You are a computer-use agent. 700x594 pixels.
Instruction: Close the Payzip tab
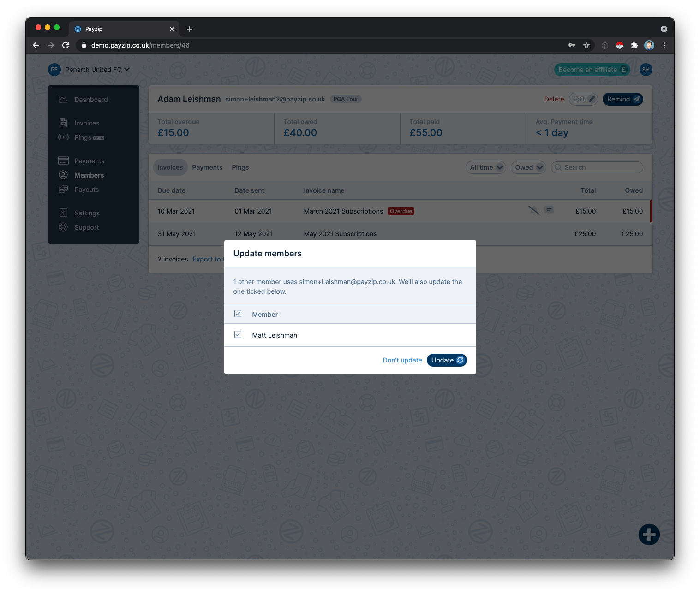click(x=172, y=29)
